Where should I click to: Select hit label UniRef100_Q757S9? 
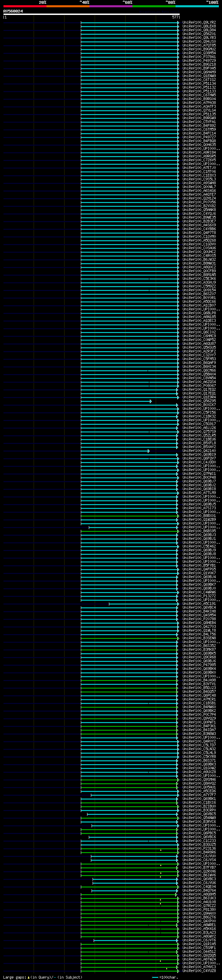point(199,431)
